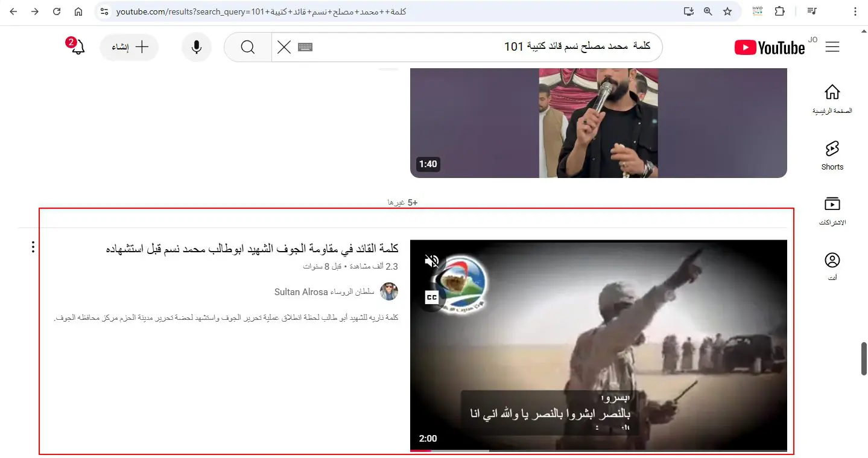Open the Subscriptions sidebar icon
Viewport: 868px width, 458px height.
click(x=832, y=211)
